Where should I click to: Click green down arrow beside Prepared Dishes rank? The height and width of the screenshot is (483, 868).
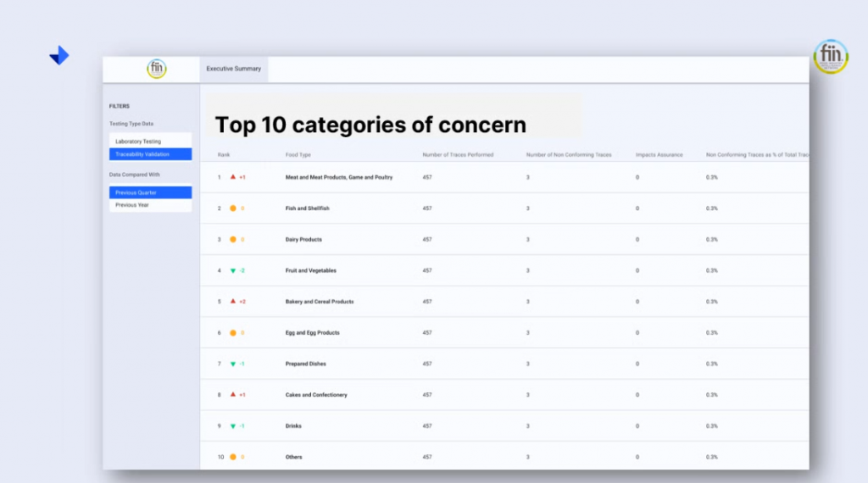pyautogui.click(x=233, y=364)
